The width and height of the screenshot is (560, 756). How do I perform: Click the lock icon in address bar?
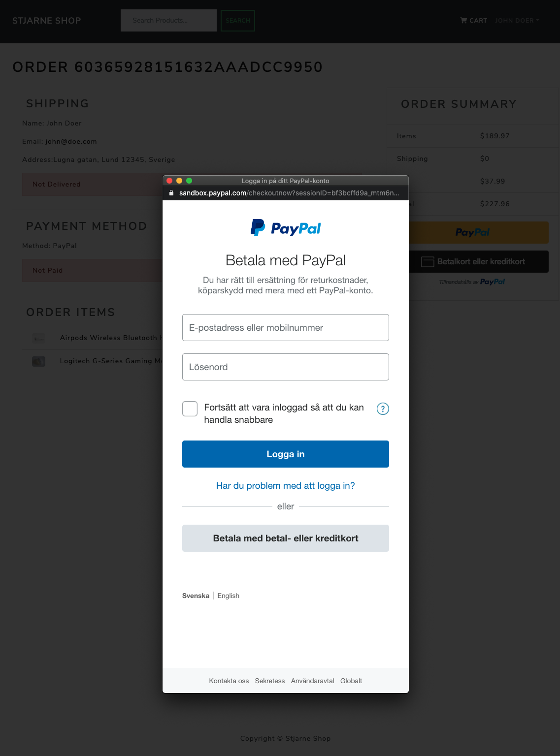(x=171, y=193)
